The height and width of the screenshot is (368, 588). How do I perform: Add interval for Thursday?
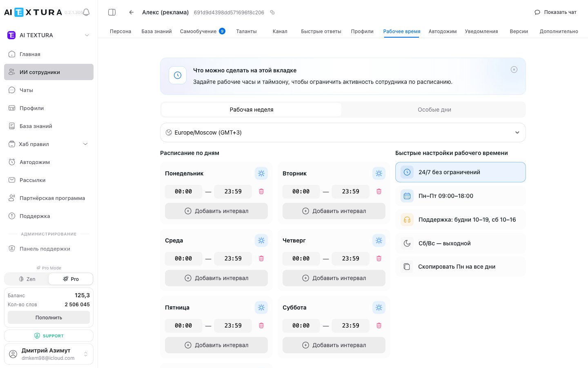(334, 278)
